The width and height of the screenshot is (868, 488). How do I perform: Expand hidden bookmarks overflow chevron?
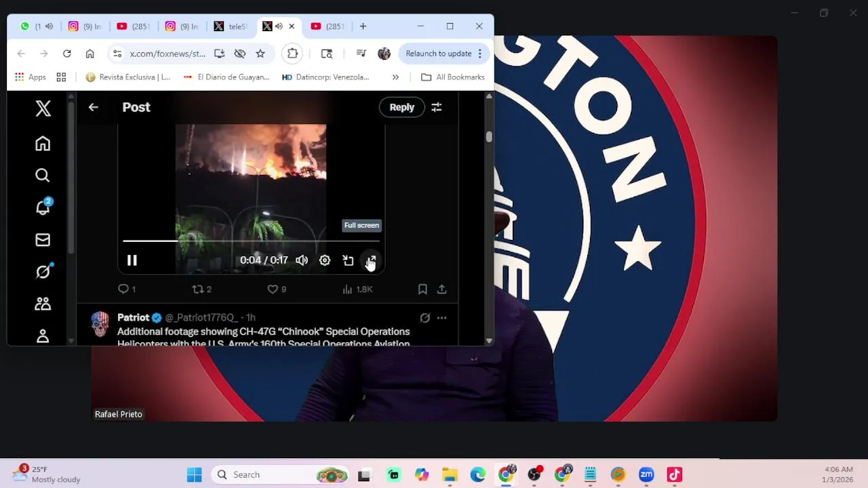pos(395,77)
